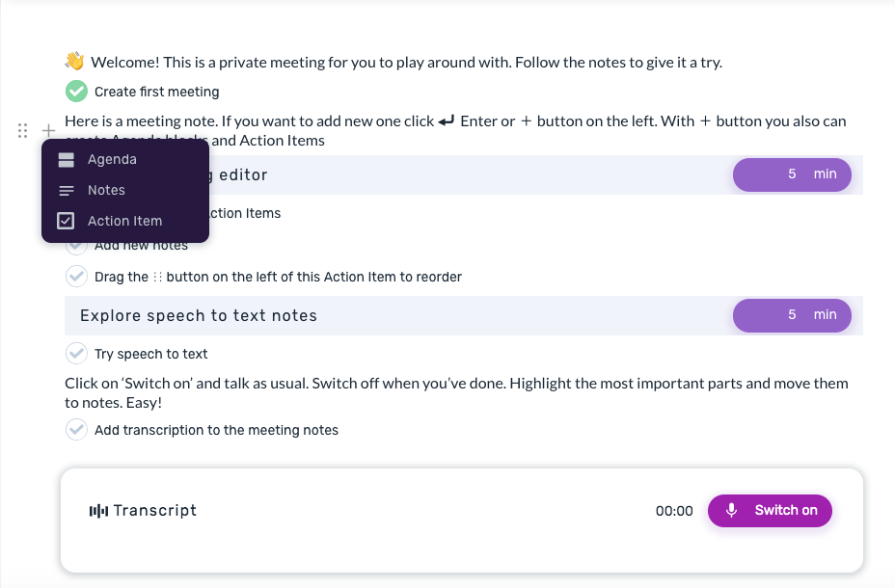Select Agenda from the add-block menu
This screenshot has height=588, width=895.
click(112, 160)
